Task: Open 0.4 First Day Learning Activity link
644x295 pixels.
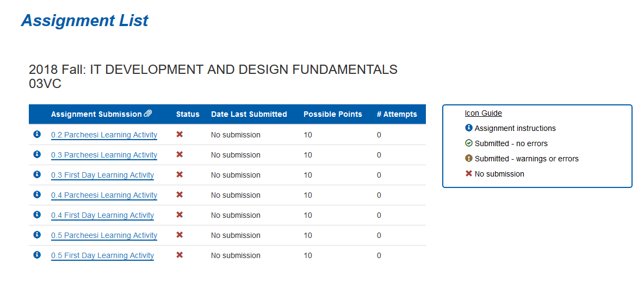Action: click(102, 215)
